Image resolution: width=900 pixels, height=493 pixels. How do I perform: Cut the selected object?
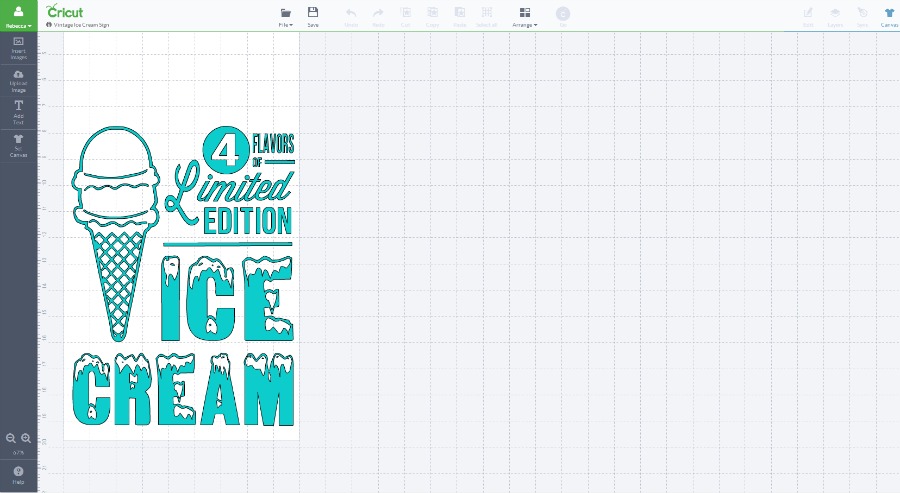[x=405, y=17]
